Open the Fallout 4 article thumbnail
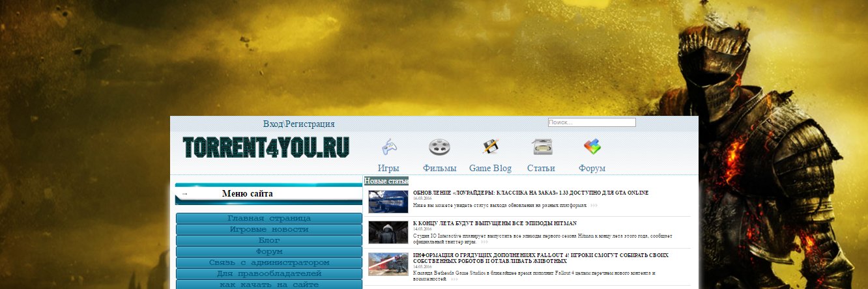Viewport: 868px width, 289px height. (x=388, y=264)
